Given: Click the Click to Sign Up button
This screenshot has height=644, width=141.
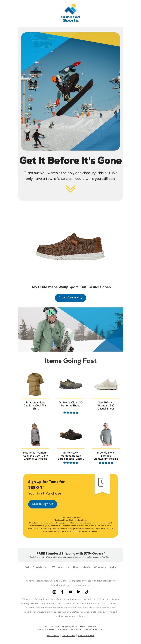Looking at the screenshot, I should (x=43, y=504).
